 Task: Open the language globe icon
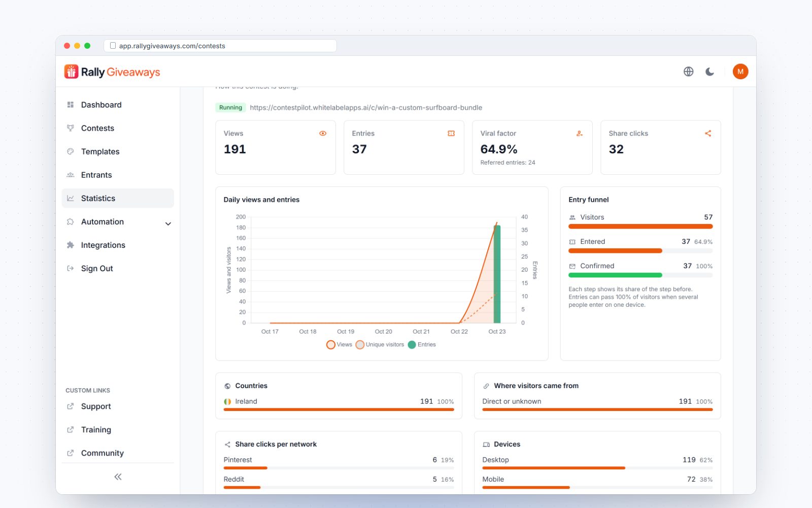coord(688,72)
